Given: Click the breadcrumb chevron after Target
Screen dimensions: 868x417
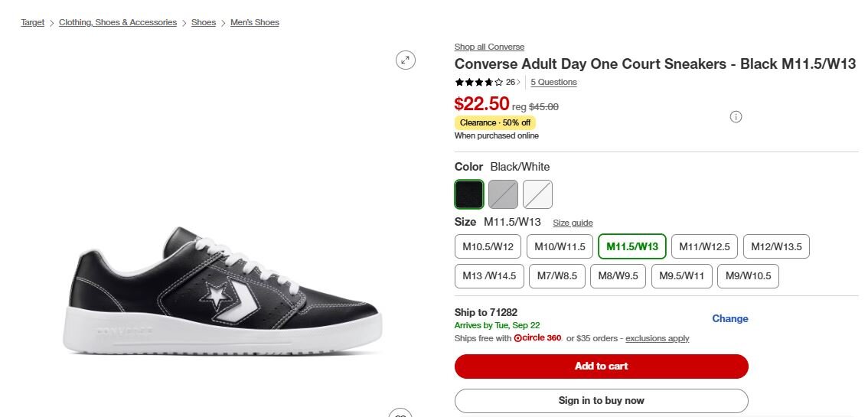Looking at the screenshot, I should click(x=52, y=23).
